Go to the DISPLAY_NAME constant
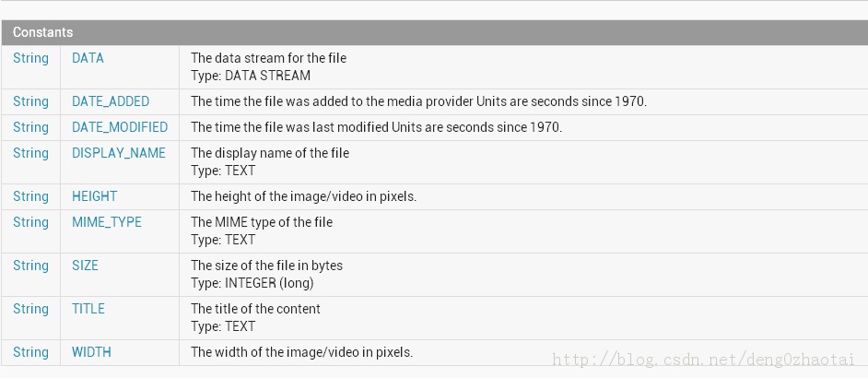This screenshot has height=378, width=868. [x=119, y=153]
